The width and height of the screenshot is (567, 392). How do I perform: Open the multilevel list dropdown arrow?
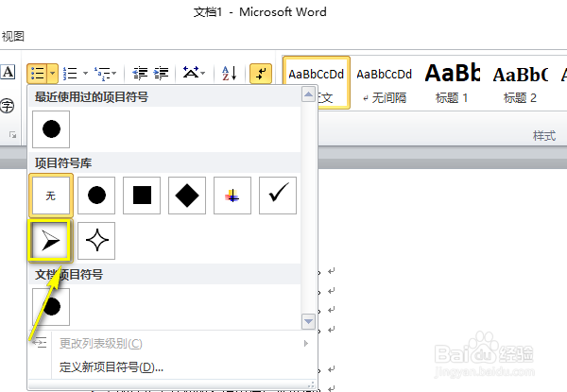tap(114, 74)
